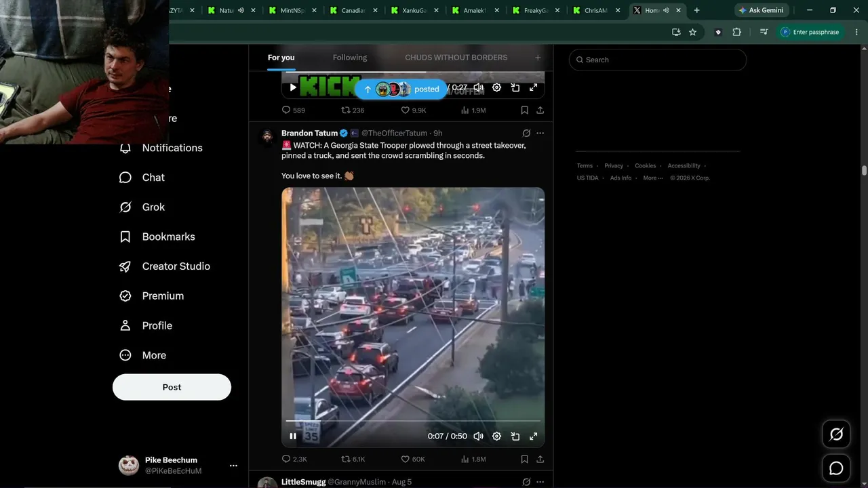Click the Profile person icon
Screen dimensions: 868x488
pos(125,325)
